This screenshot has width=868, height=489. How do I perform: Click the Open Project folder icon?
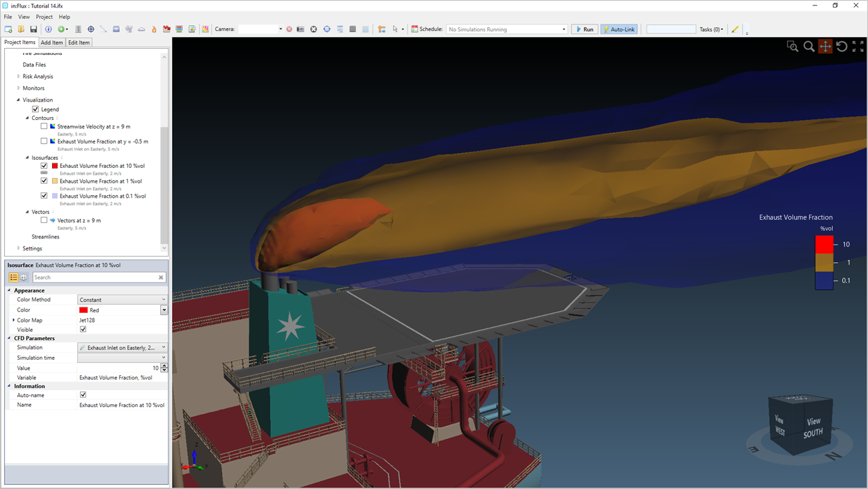point(21,29)
